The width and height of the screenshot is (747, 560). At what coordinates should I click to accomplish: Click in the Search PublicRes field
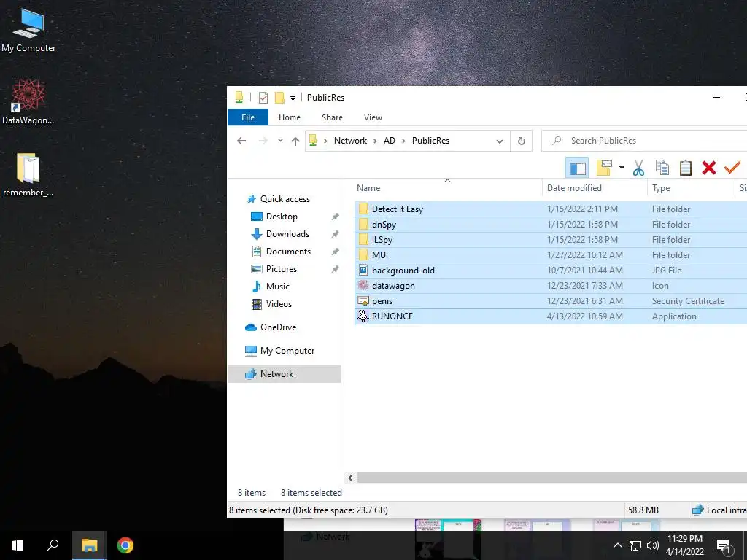pos(644,141)
